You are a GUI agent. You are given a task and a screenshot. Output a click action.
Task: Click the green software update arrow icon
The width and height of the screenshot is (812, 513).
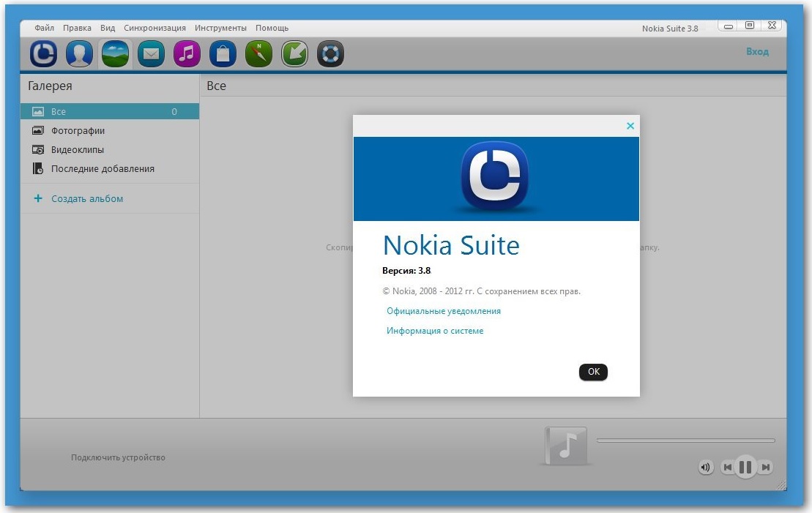point(294,53)
